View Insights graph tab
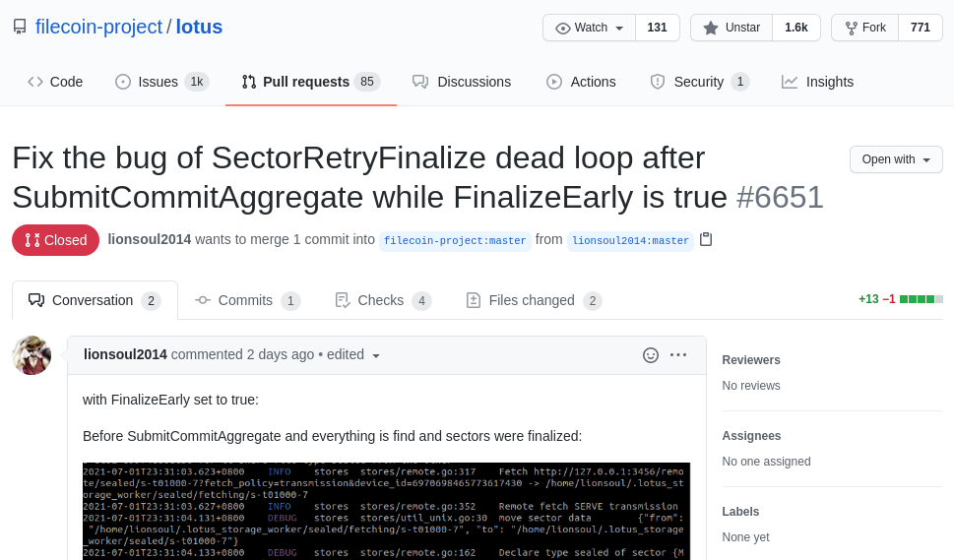This screenshot has width=954, height=560. coord(818,82)
